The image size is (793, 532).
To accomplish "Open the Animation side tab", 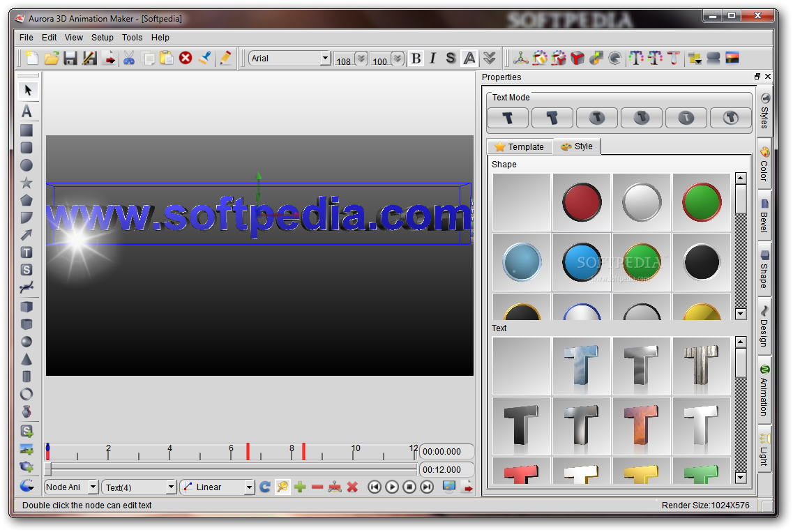I will tap(764, 390).
